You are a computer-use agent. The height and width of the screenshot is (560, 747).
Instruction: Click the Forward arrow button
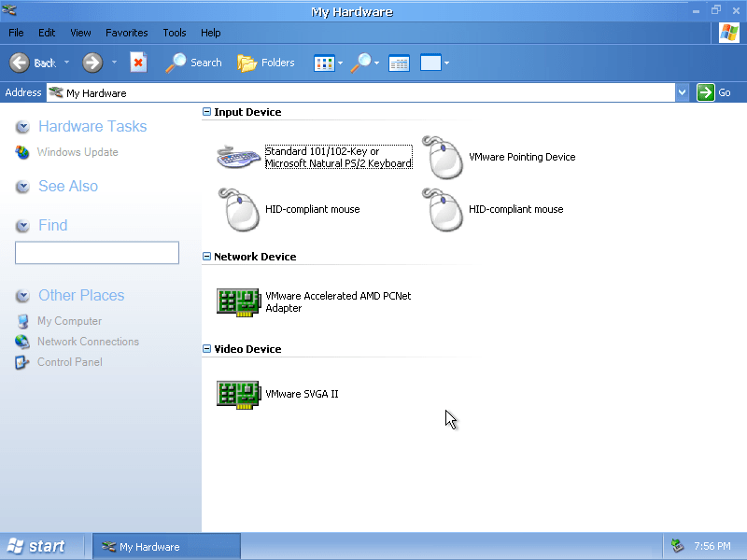click(x=92, y=63)
